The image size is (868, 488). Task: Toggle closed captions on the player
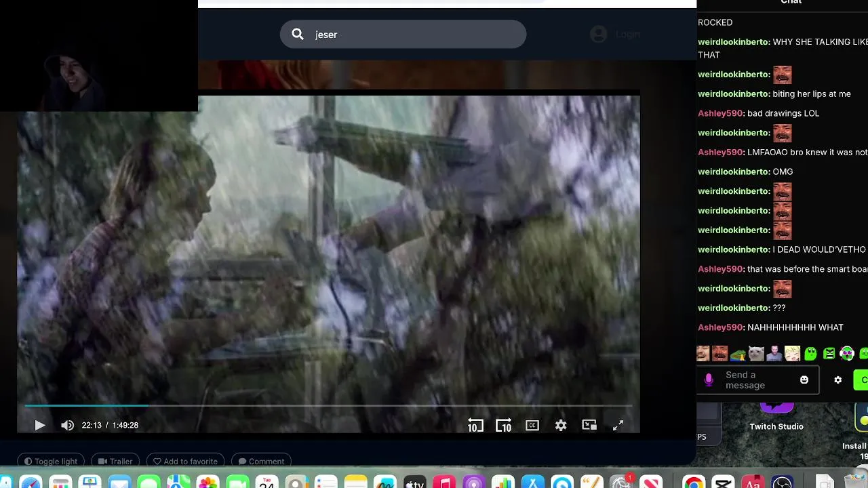tap(532, 426)
